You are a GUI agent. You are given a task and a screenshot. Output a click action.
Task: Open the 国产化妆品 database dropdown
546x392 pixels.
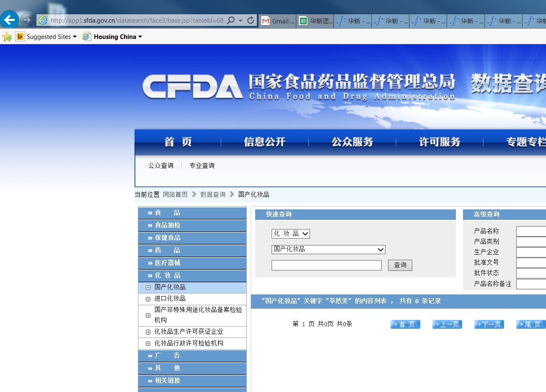(x=328, y=250)
